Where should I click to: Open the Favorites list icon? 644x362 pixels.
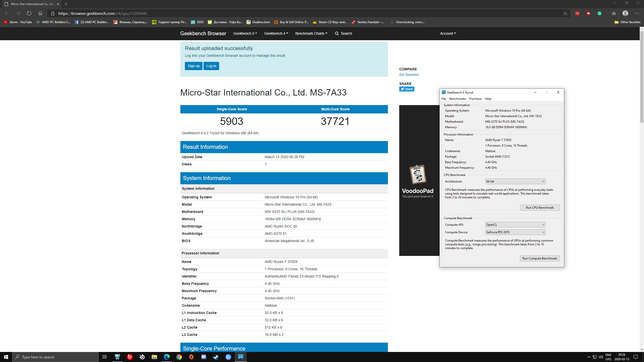[614, 13]
